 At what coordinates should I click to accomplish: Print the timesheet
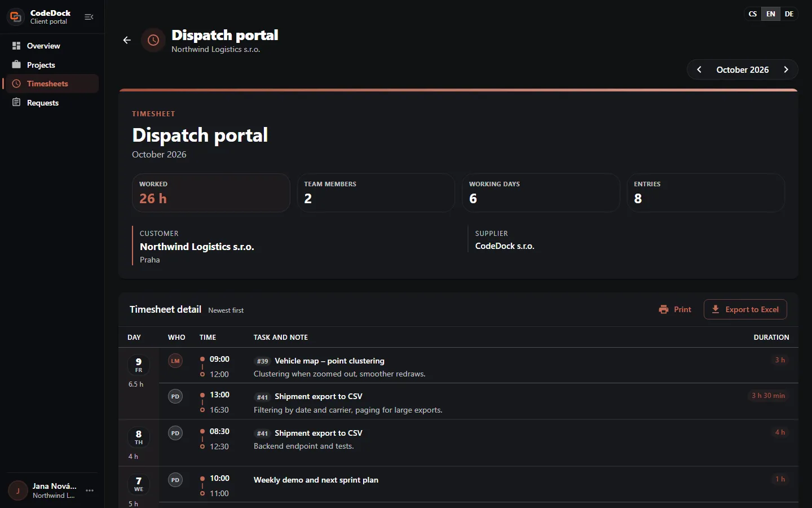pyautogui.click(x=675, y=309)
